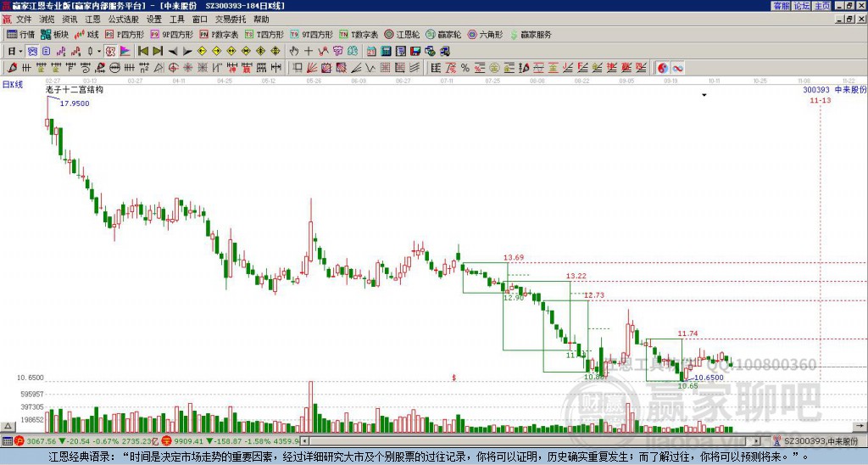The image size is (868, 465).
Task: Click the yin-yang icon
Action: click(663, 68)
